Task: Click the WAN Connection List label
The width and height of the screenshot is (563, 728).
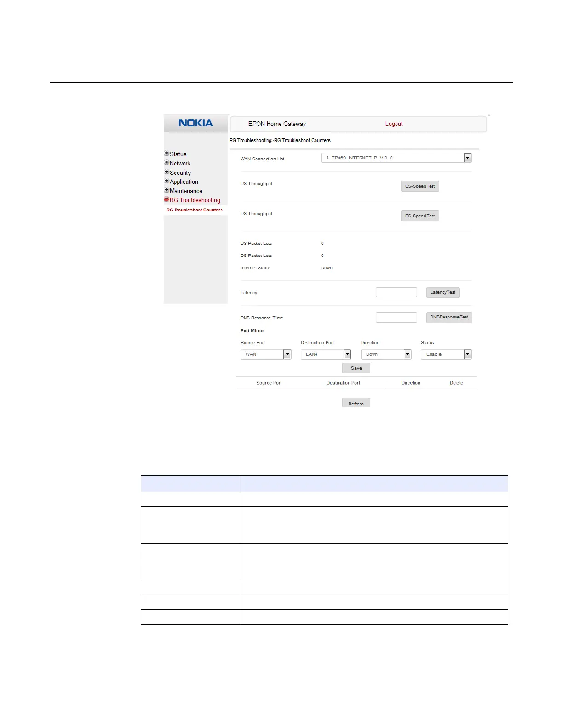Action: pos(262,159)
